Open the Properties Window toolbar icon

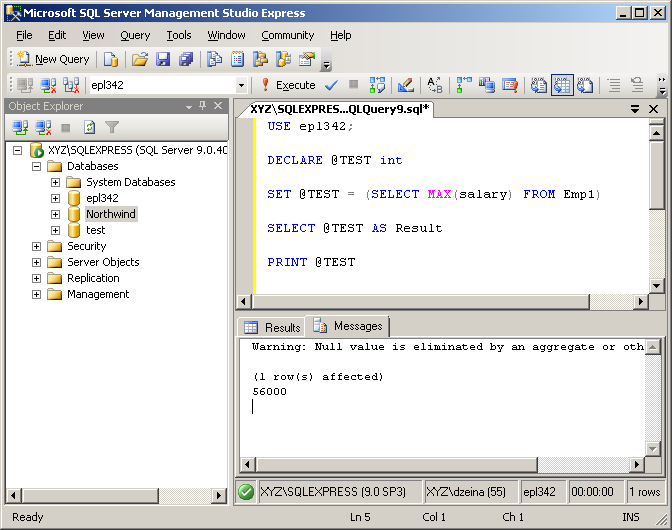point(307,59)
